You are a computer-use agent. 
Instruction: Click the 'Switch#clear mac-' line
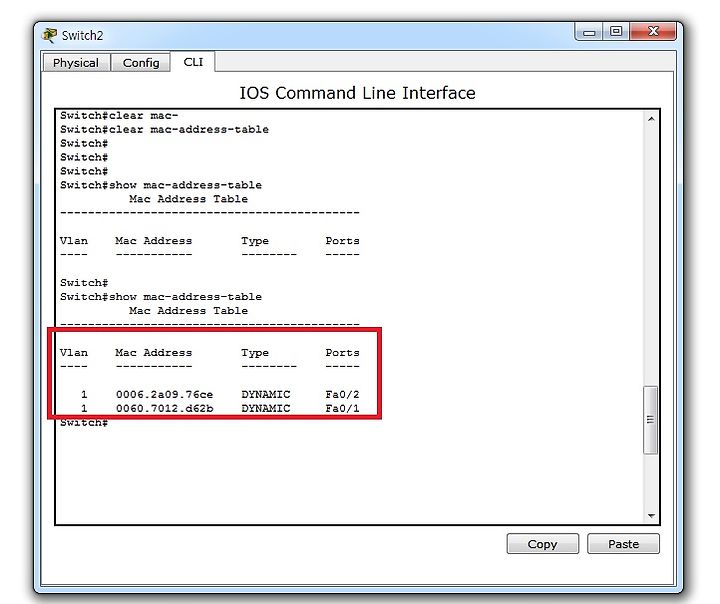click(x=119, y=116)
